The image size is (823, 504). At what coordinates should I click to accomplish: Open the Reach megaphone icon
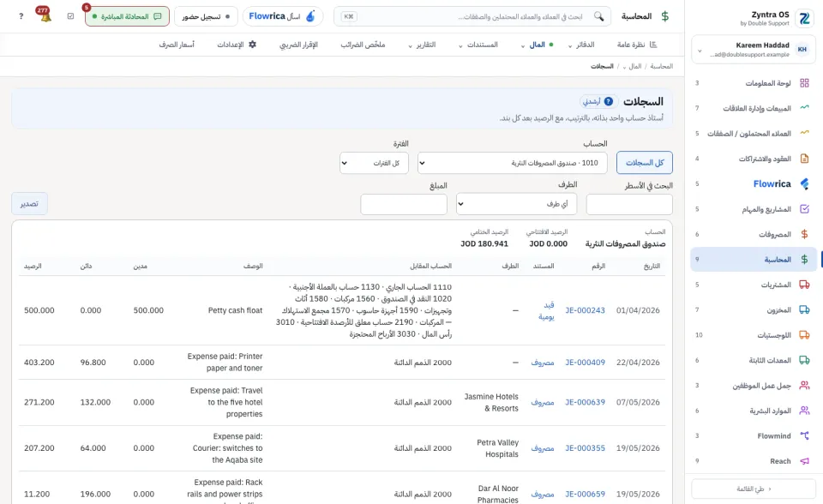[x=804, y=461]
